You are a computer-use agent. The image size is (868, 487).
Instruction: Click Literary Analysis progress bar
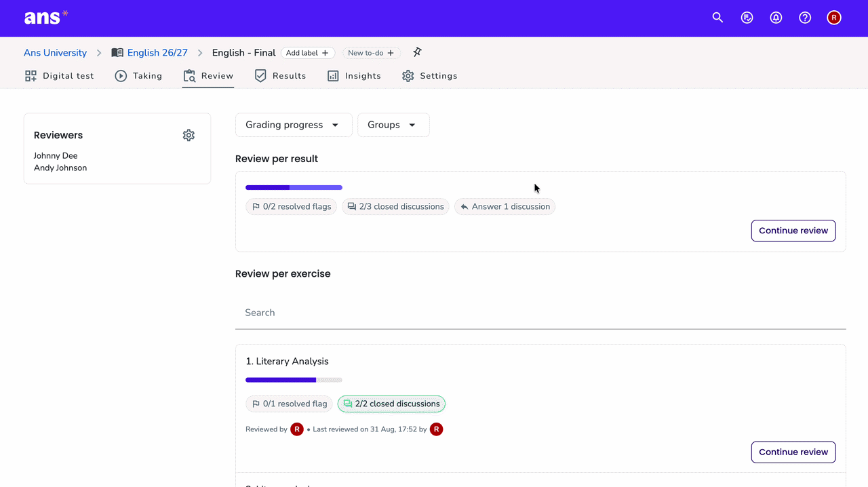coord(294,380)
